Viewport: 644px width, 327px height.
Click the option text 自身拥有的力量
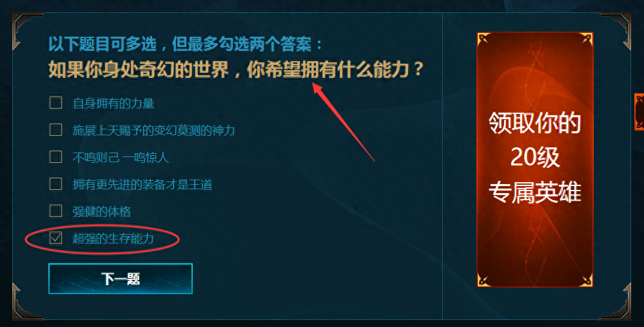(113, 103)
